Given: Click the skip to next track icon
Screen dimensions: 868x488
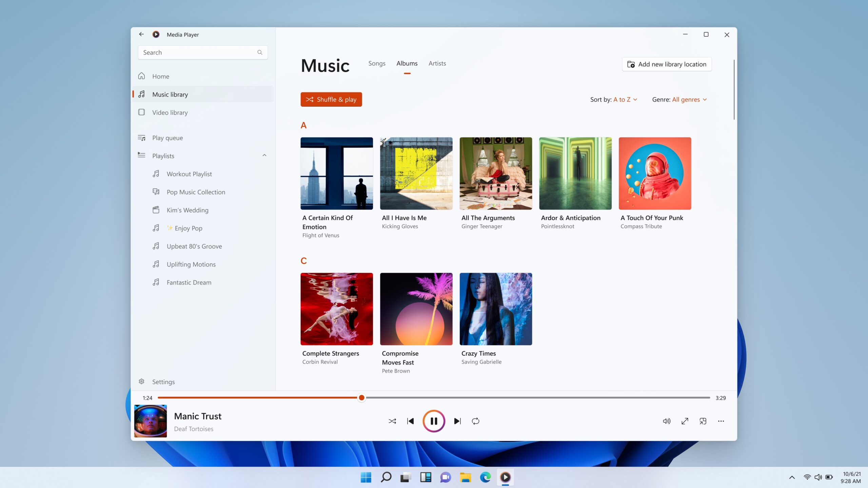Looking at the screenshot, I should 457,421.
